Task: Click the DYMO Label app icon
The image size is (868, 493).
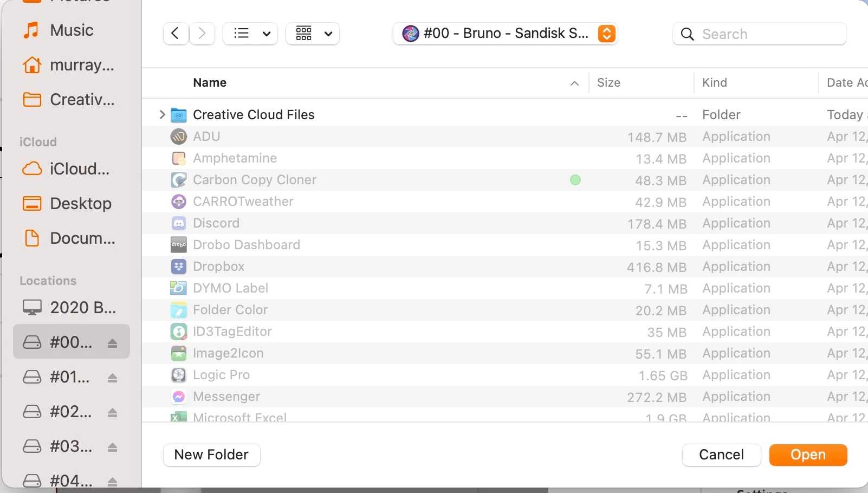Action: point(179,288)
